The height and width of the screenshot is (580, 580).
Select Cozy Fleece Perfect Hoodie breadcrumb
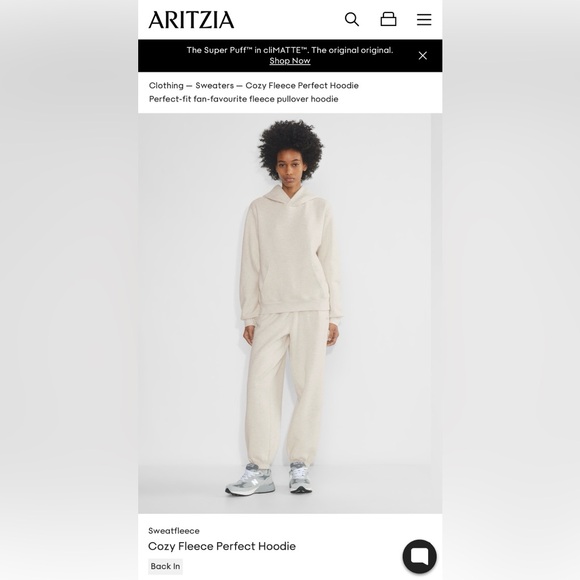302,85
